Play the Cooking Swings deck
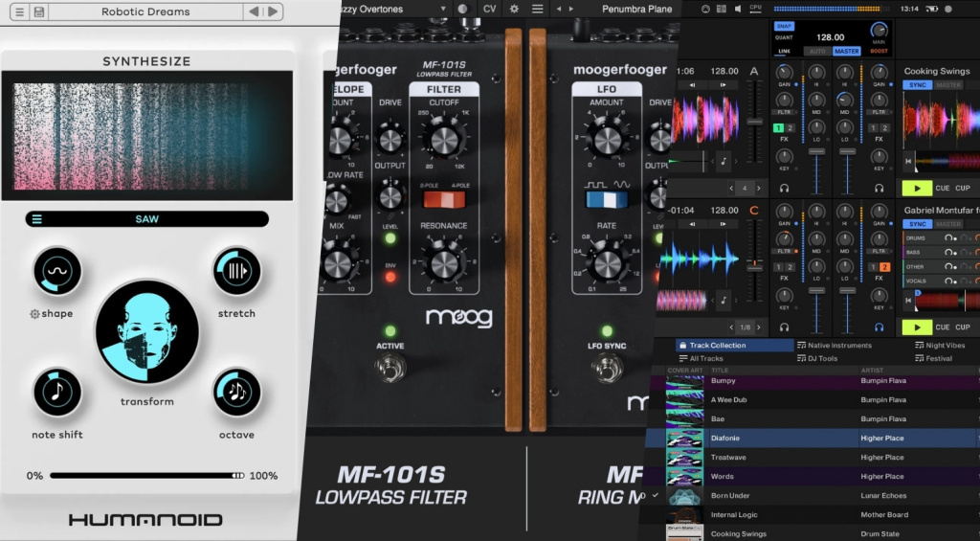This screenshot has width=980, height=541. [917, 188]
